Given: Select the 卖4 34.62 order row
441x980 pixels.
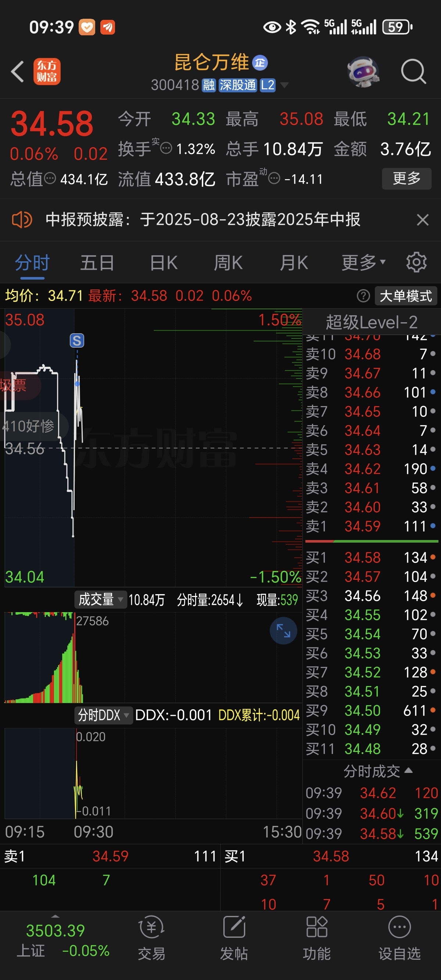Looking at the screenshot, I should [x=372, y=469].
